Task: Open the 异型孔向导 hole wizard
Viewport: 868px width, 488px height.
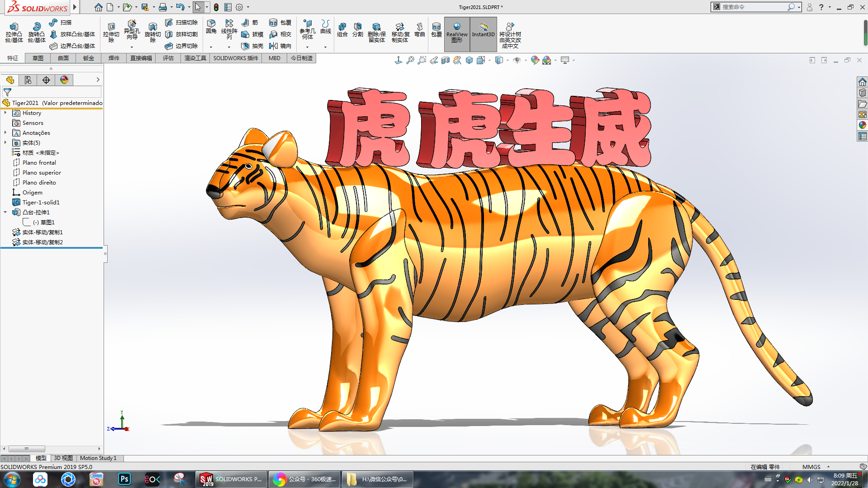Action: [x=132, y=30]
